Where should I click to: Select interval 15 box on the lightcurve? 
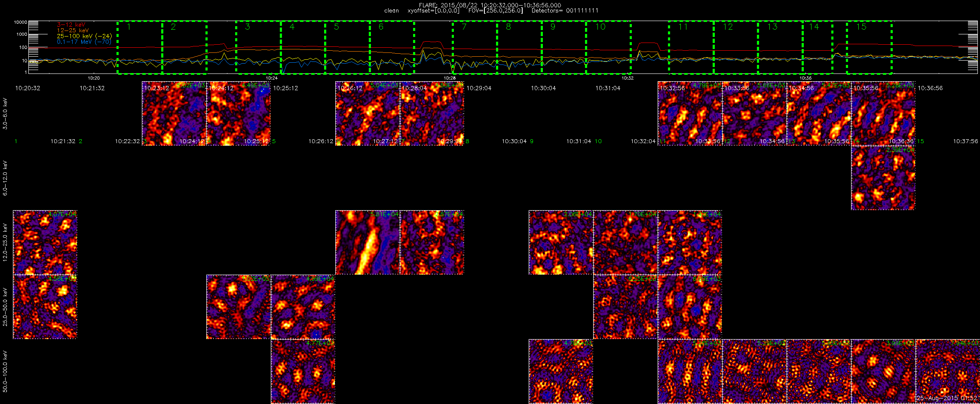tap(870, 47)
